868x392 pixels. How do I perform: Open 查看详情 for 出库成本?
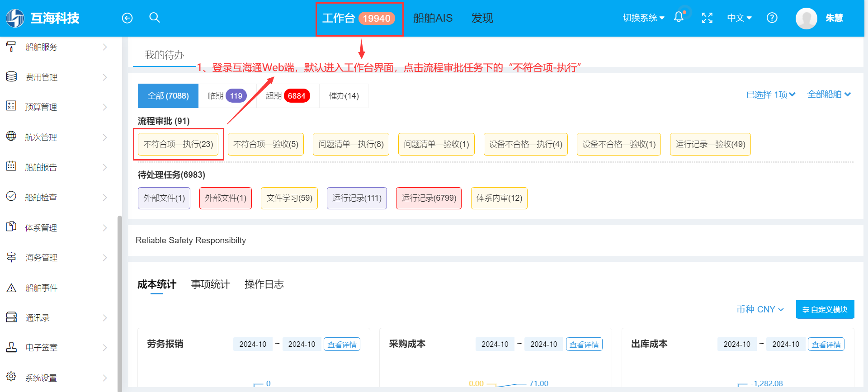point(826,345)
